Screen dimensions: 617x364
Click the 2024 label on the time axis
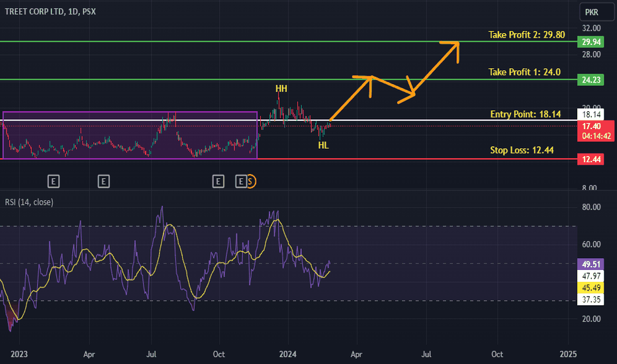(287, 354)
